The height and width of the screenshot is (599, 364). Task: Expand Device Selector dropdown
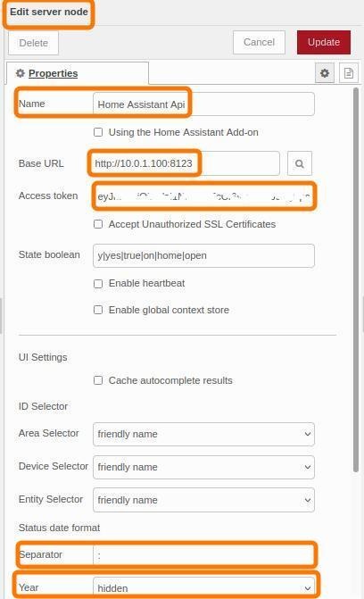[x=203, y=467]
